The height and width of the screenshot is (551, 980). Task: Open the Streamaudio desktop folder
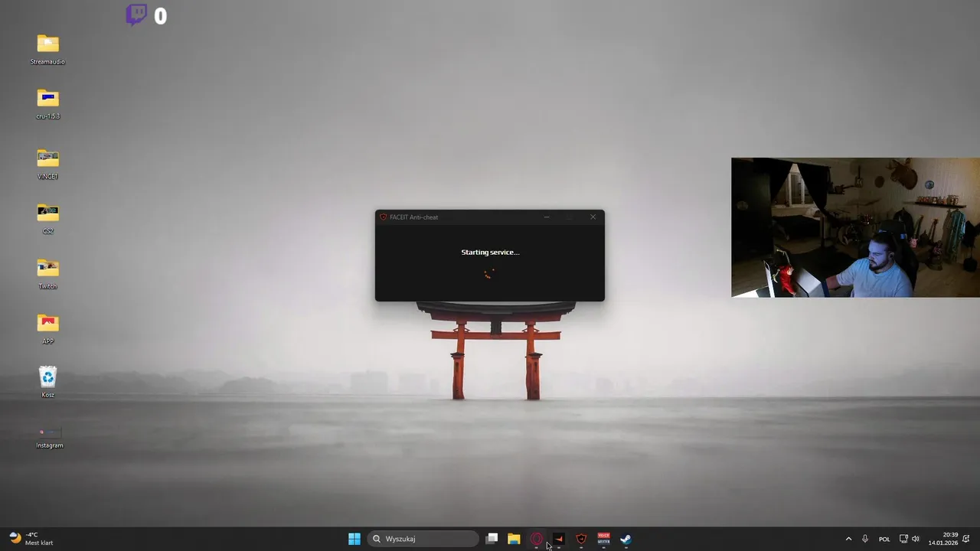47,50
